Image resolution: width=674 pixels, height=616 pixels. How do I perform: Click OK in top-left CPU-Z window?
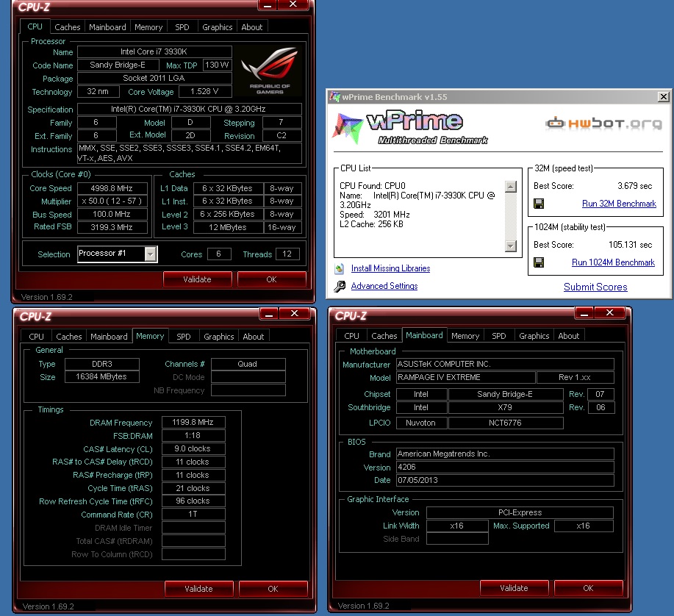pos(272,279)
